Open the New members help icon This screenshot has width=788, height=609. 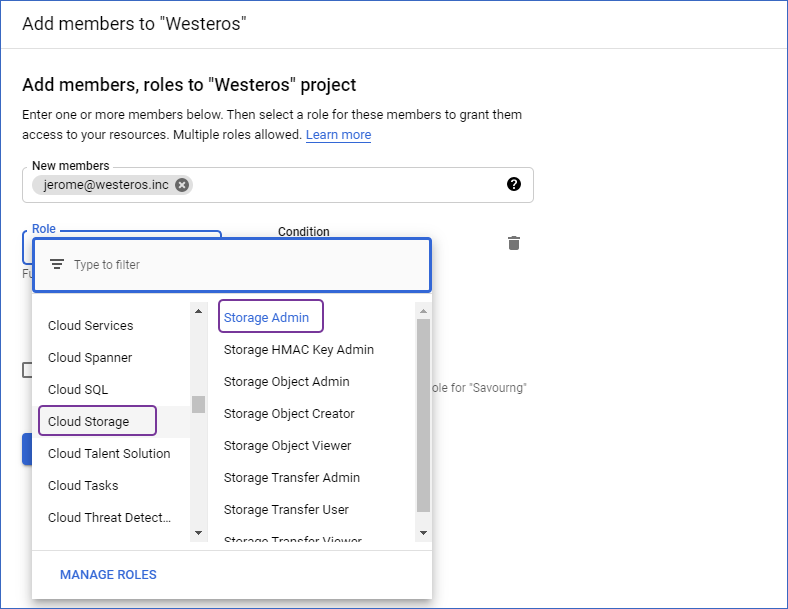pyautogui.click(x=514, y=184)
